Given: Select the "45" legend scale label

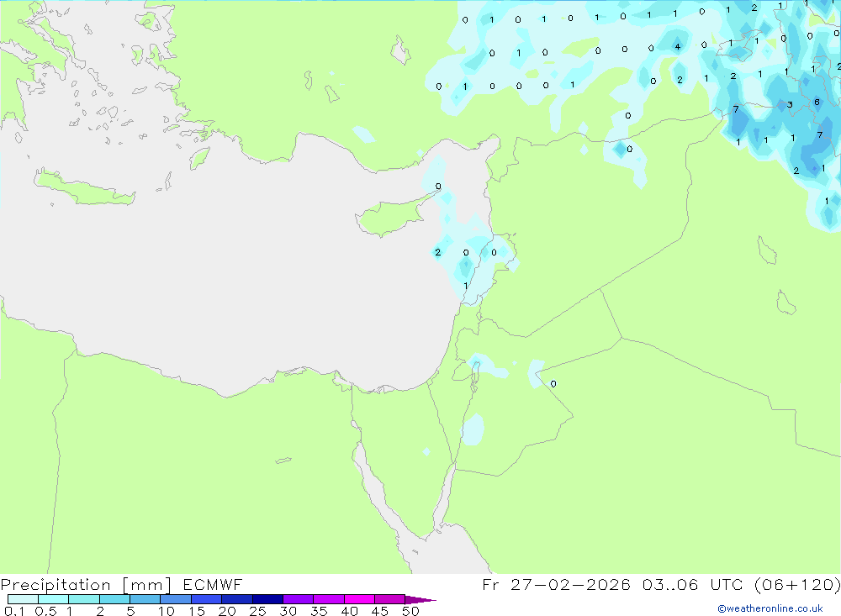Looking at the screenshot, I should pos(380,611).
